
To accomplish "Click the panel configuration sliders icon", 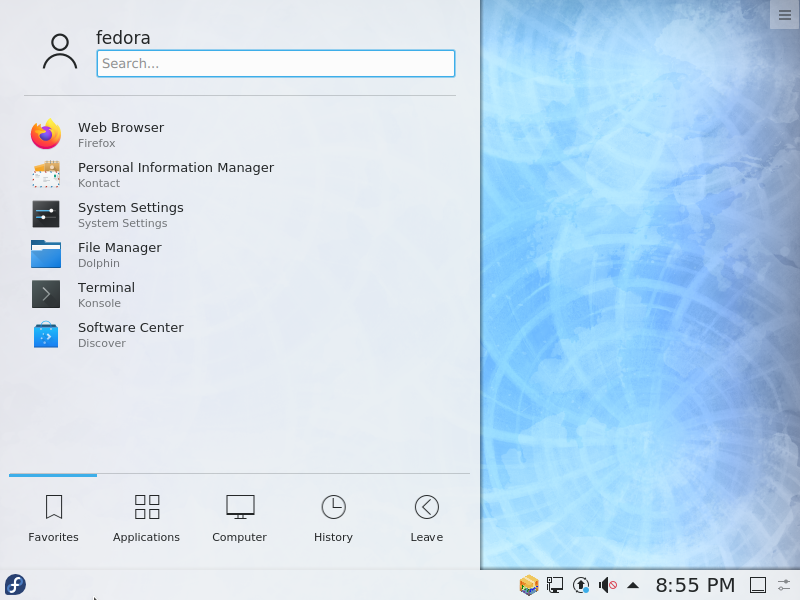I will point(784,585).
